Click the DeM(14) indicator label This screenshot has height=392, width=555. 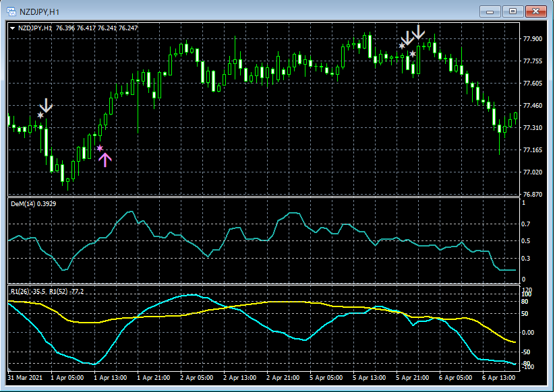click(34, 203)
